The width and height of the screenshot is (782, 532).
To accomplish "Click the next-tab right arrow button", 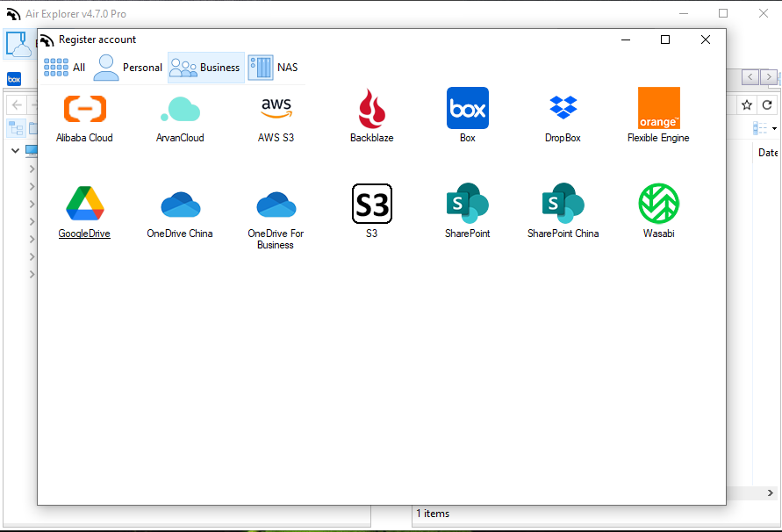I will coord(769,77).
